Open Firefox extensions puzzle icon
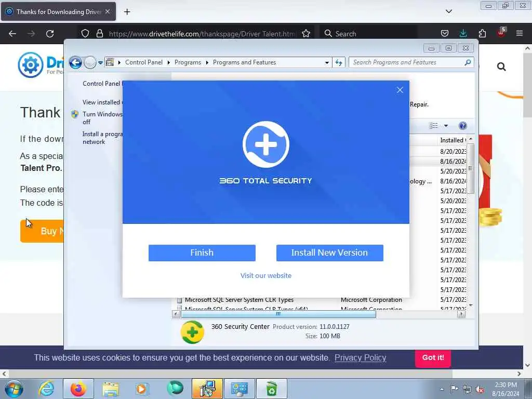The image size is (532, 399). tap(482, 34)
